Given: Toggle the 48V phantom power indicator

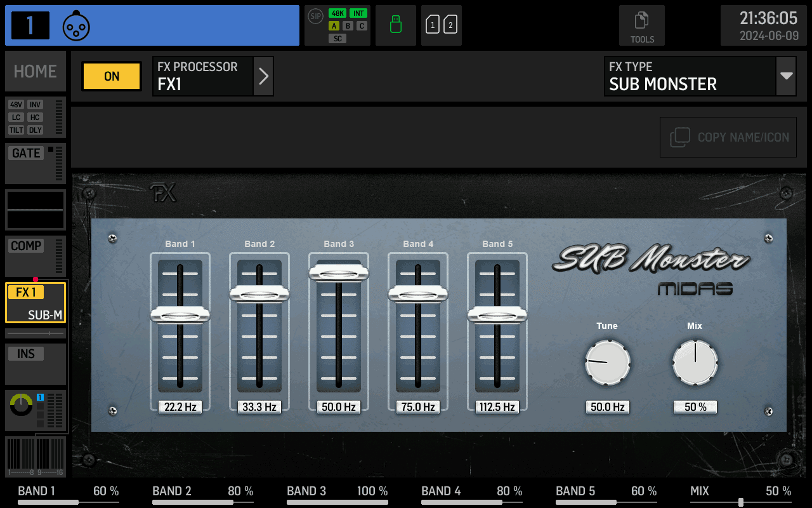Looking at the screenshot, I should [x=16, y=105].
